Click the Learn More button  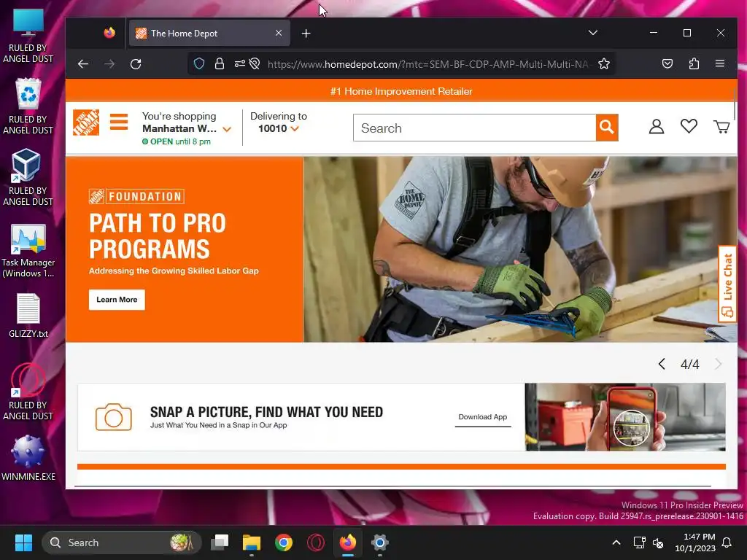point(117,300)
